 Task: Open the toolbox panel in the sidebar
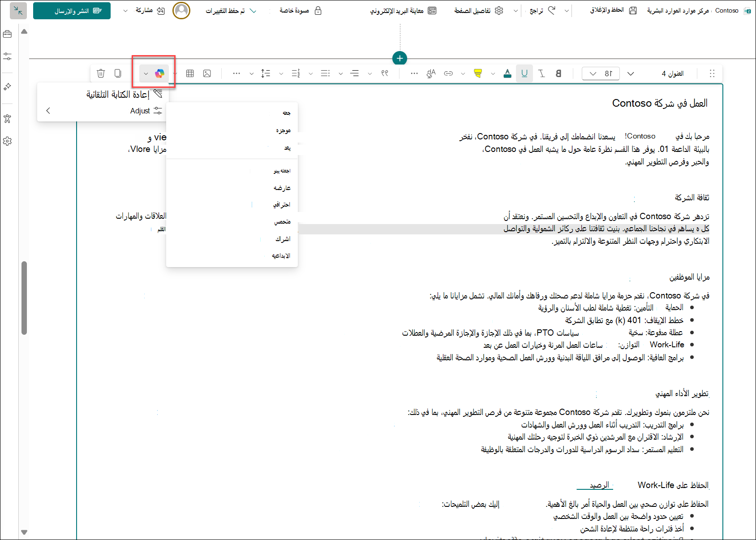click(x=7, y=34)
